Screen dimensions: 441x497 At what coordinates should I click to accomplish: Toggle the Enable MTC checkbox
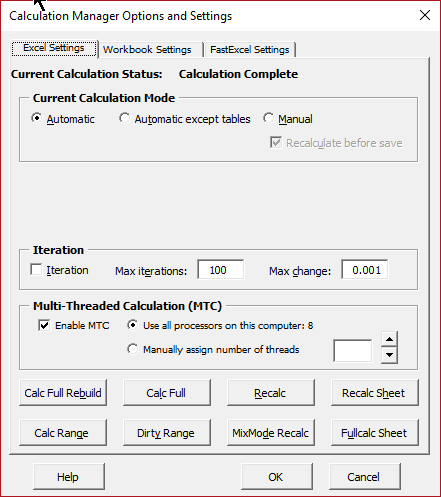(x=44, y=325)
